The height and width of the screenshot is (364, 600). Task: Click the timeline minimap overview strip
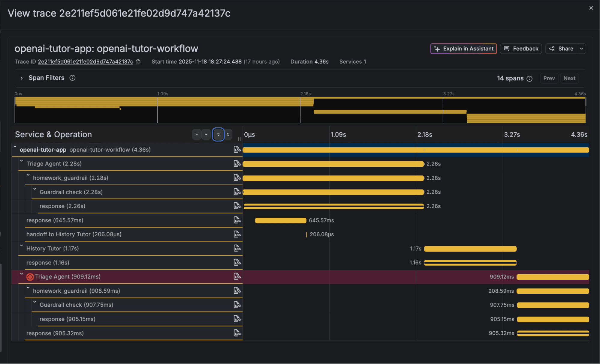(300, 109)
